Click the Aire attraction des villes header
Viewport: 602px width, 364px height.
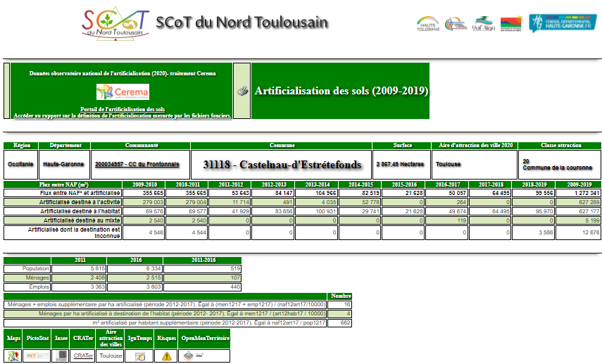pos(111,338)
